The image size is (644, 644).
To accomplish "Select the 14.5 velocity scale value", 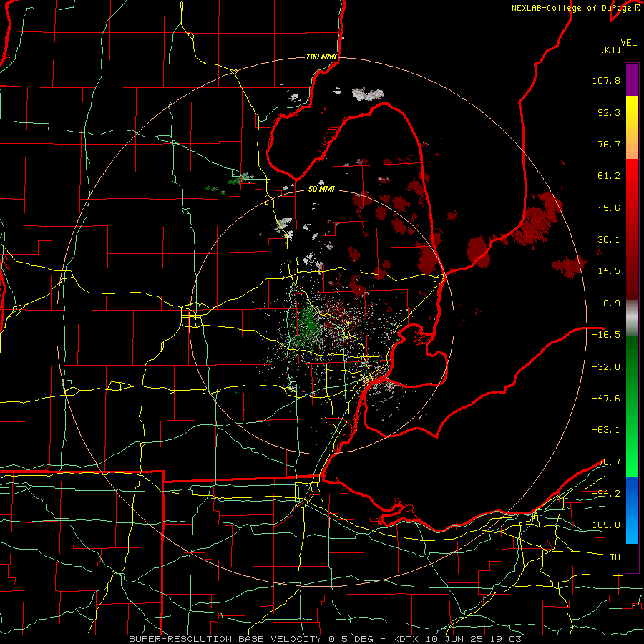I will pyautogui.click(x=609, y=271).
